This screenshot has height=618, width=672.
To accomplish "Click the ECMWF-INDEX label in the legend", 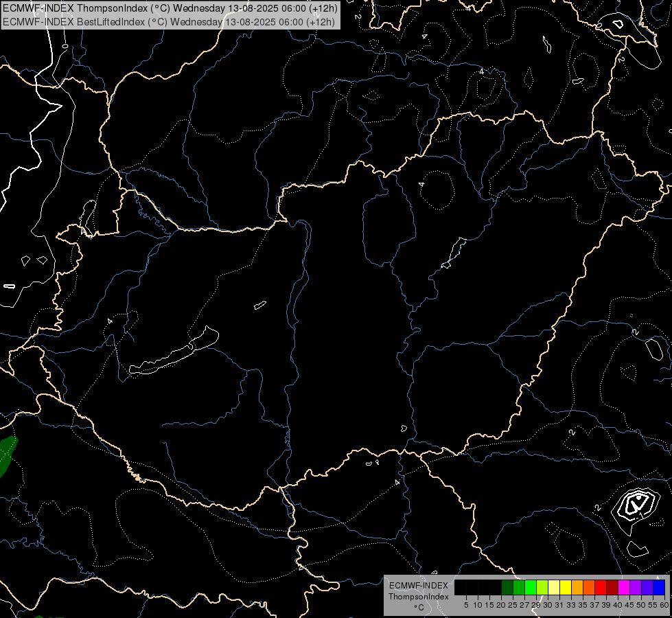I will 419,586.
